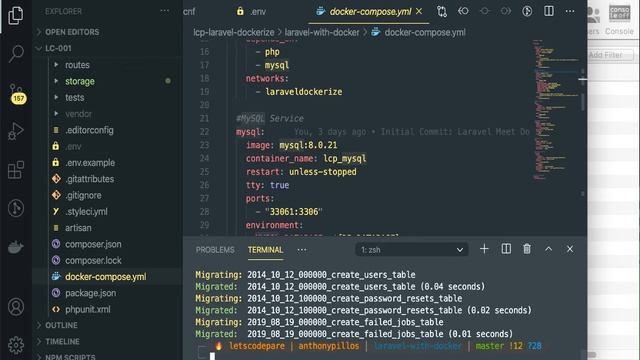Open the Git Graph activity bar icon
640x360 pixels.
(16, 208)
